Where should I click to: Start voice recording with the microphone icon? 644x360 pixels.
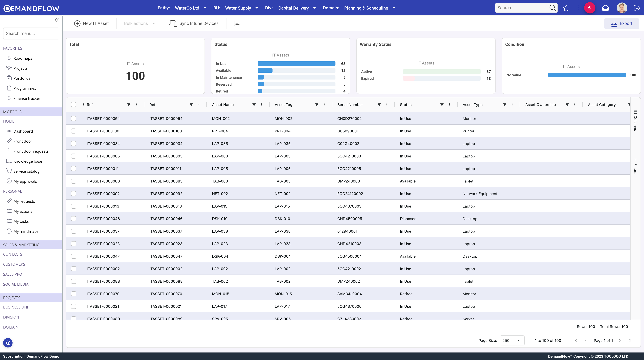[x=590, y=8]
